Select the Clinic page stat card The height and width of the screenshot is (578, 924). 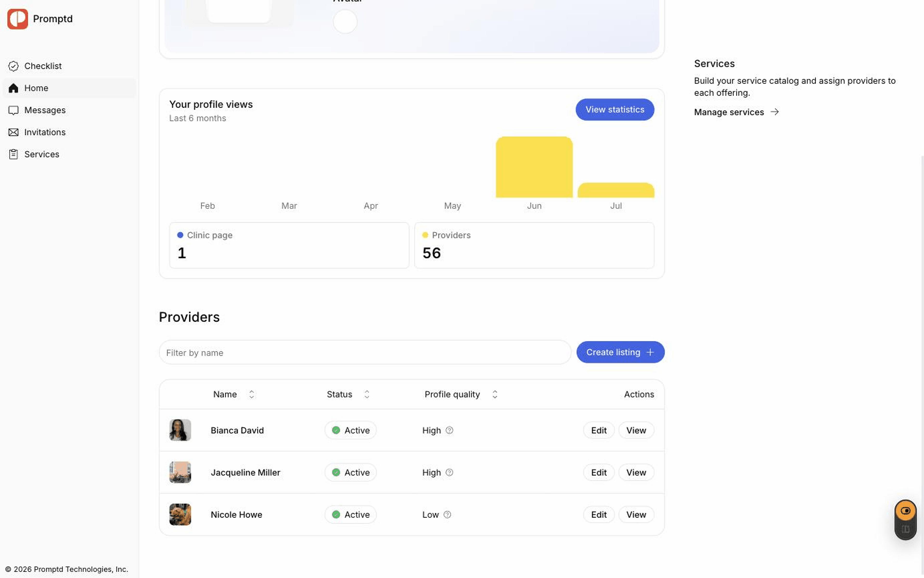click(289, 245)
